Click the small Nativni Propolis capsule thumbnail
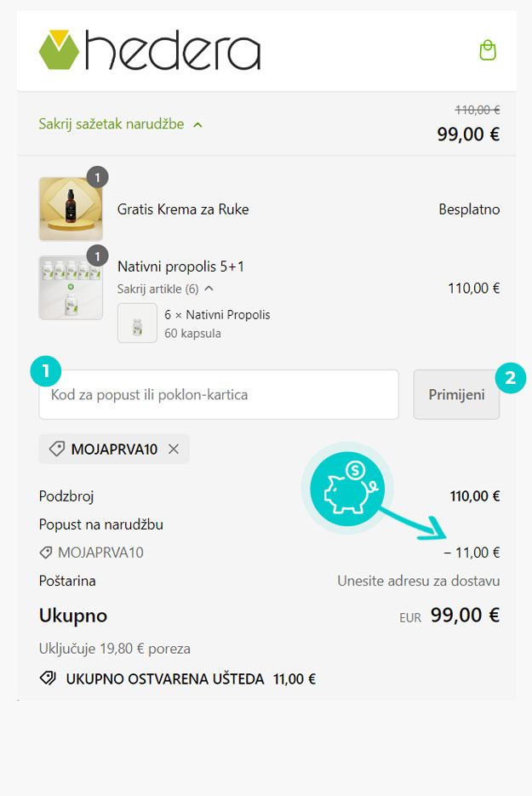This screenshot has width=532, height=796. (x=137, y=324)
